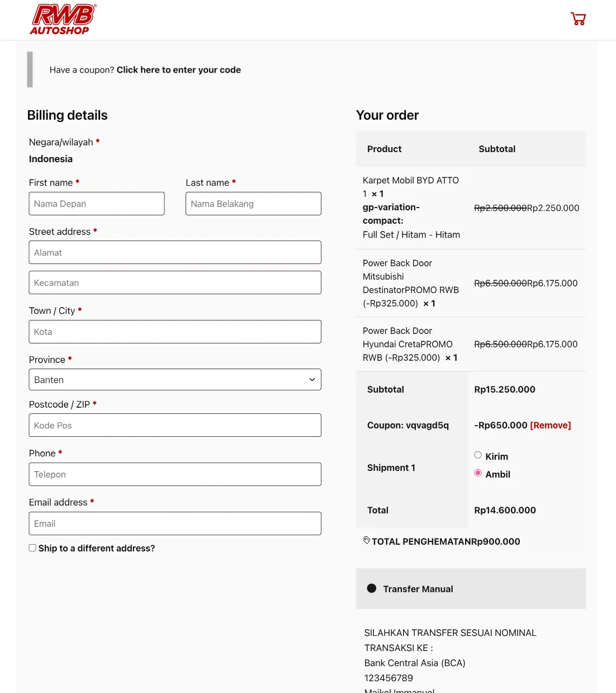
Task: Select the Ambil shipment option
Action: tap(478, 473)
